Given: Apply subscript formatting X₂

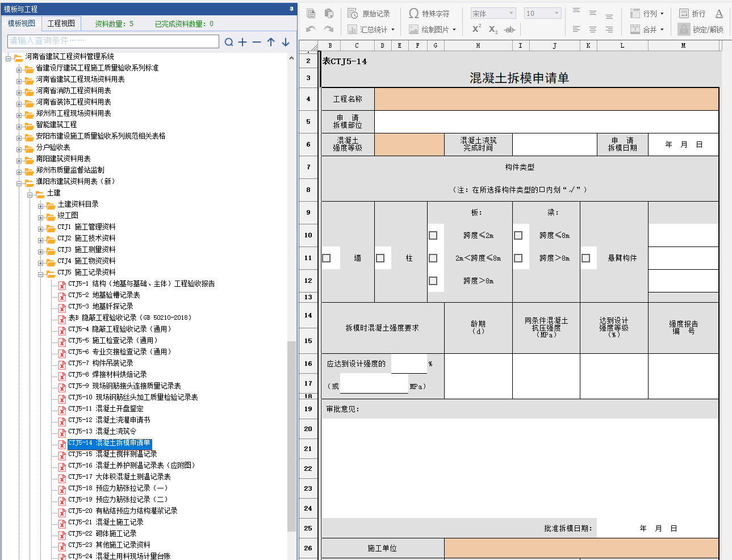Looking at the screenshot, I should 493,30.
